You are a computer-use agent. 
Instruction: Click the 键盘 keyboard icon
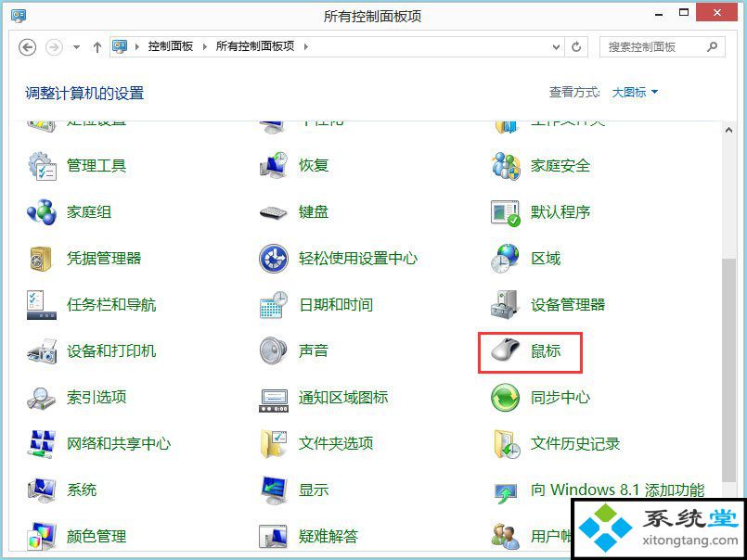click(274, 212)
